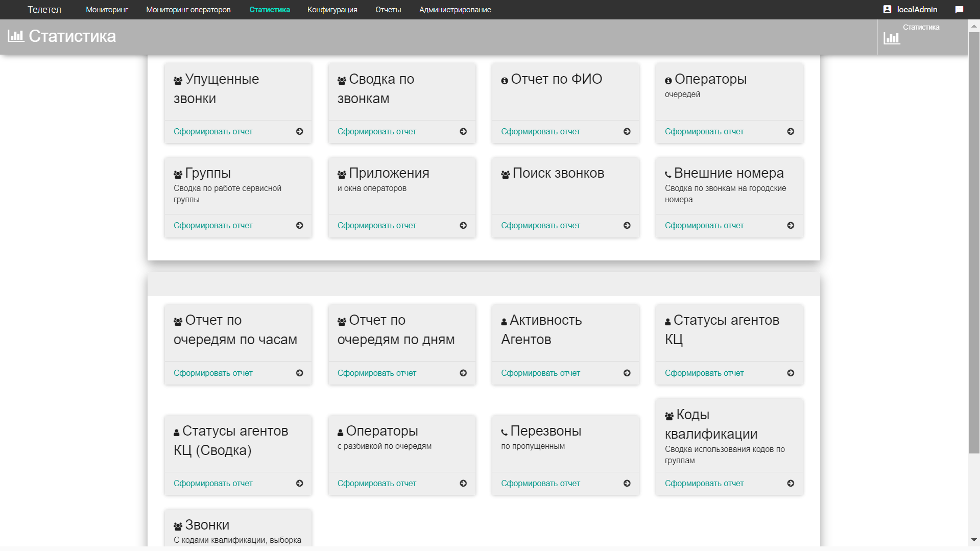The width and height of the screenshot is (980, 551).
Task: Click Сформировать отчет for Внешние номера
Action: click(x=704, y=225)
